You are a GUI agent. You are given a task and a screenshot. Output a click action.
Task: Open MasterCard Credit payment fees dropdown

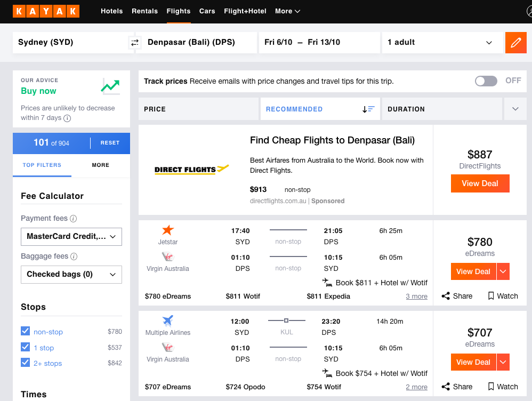pos(71,237)
